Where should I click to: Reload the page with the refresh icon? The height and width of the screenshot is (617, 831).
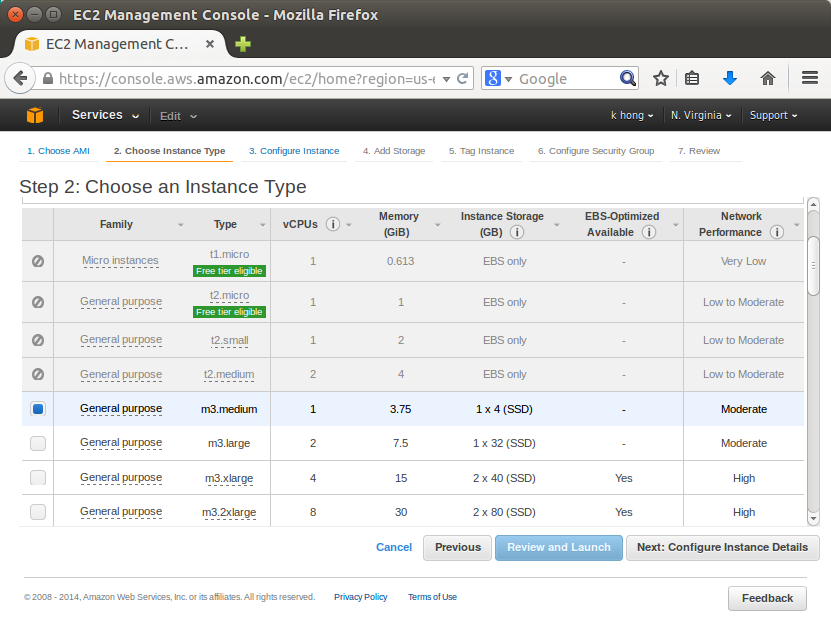pos(462,78)
